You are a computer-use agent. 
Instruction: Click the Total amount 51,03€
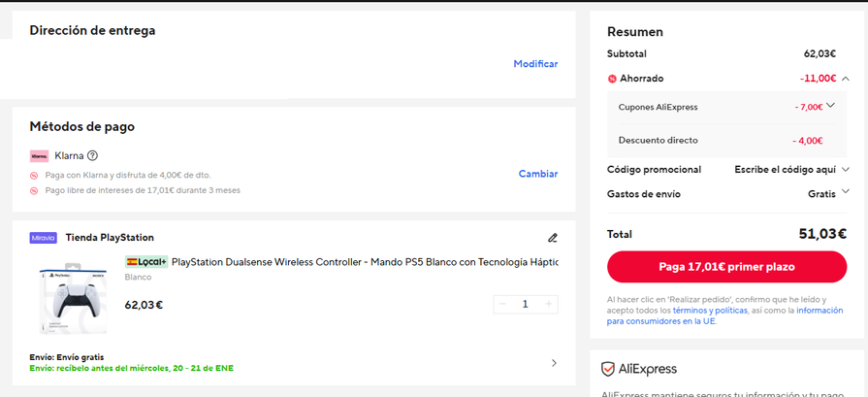tap(822, 234)
